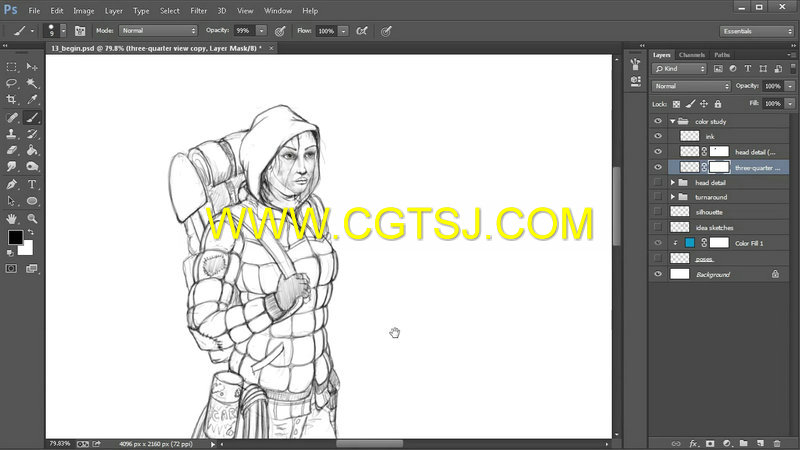Select the Healing Brush tool

(x=11, y=118)
